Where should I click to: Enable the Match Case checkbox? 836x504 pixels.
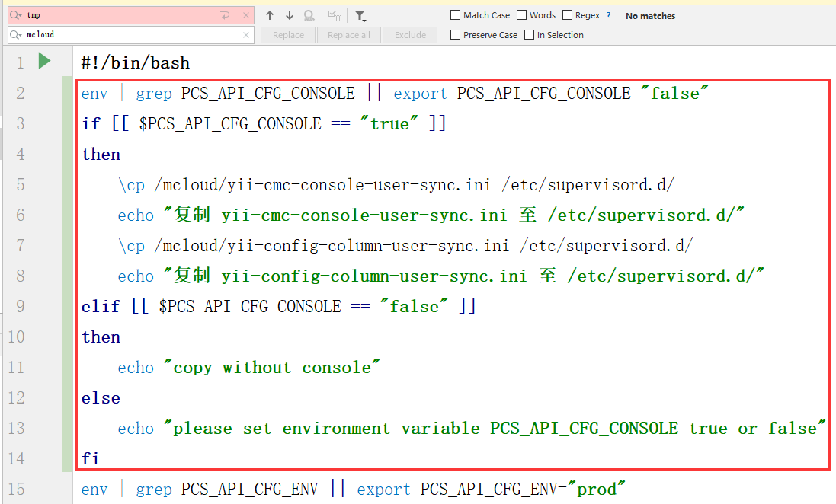pyautogui.click(x=456, y=15)
